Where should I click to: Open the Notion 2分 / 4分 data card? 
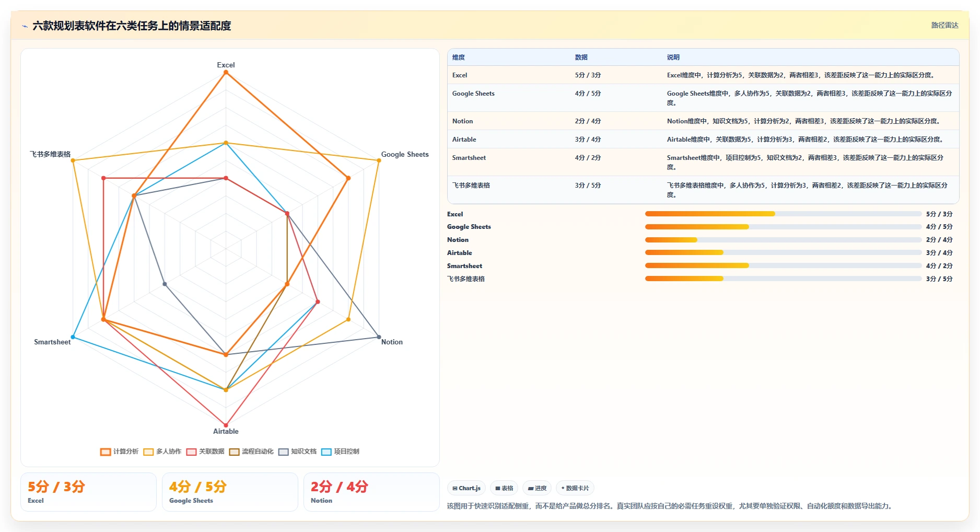point(371,492)
